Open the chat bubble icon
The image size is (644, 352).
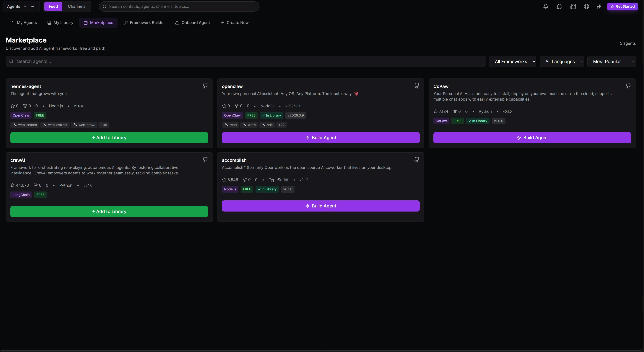coord(560,6)
